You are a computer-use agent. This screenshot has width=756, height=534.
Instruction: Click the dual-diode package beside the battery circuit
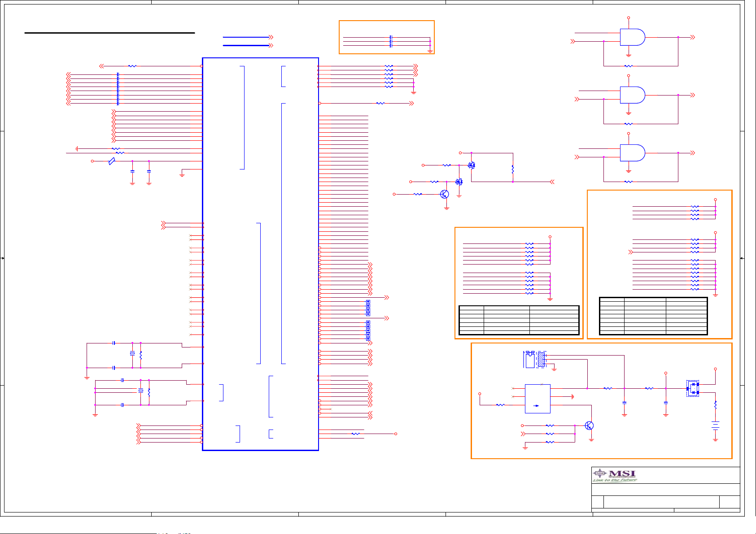[x=693, y=388]
